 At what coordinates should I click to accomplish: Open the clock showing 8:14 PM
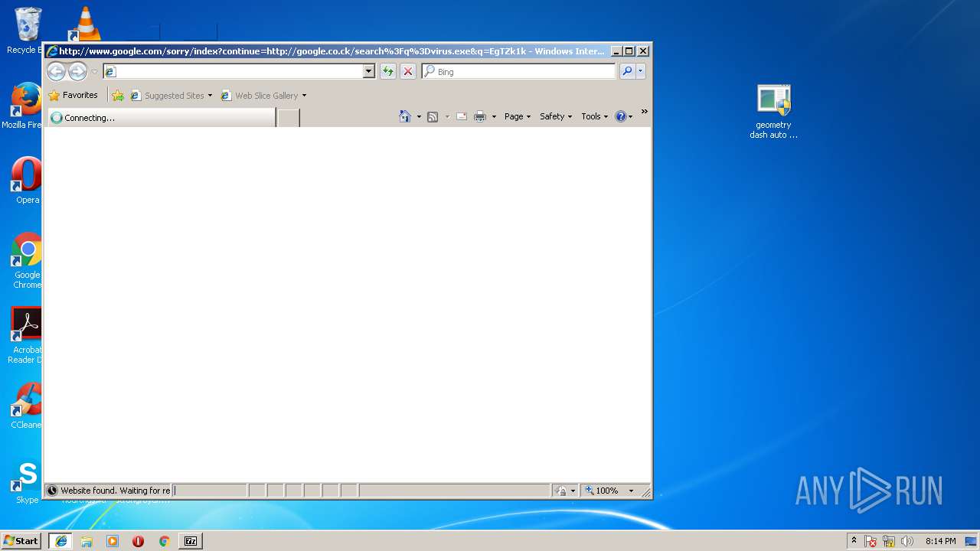point(940,541)
